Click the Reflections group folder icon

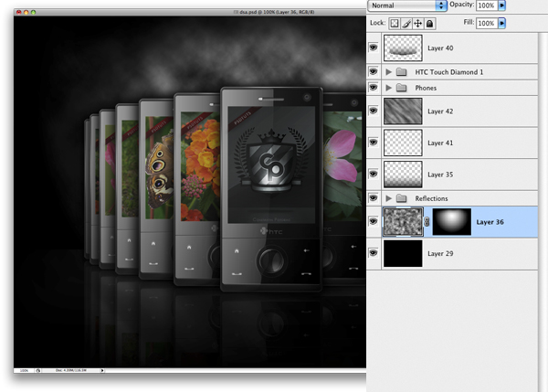point(402,198)
